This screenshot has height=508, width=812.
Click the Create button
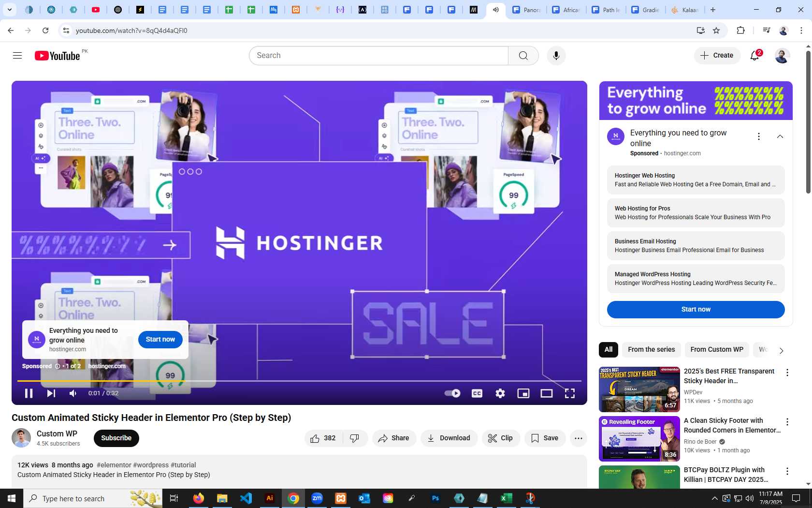(717, 56)
